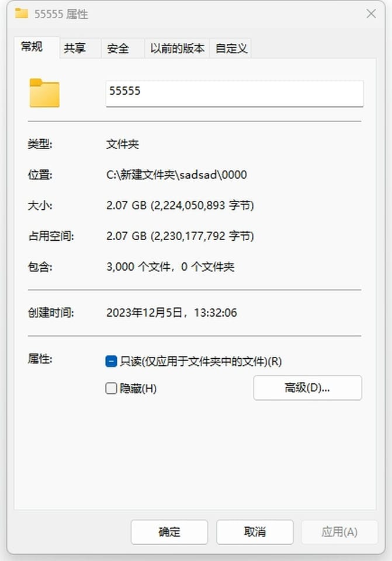The image size is (392, 561).
Task: Open the 以前的版本 tab
Action: [x=177, y=48]
